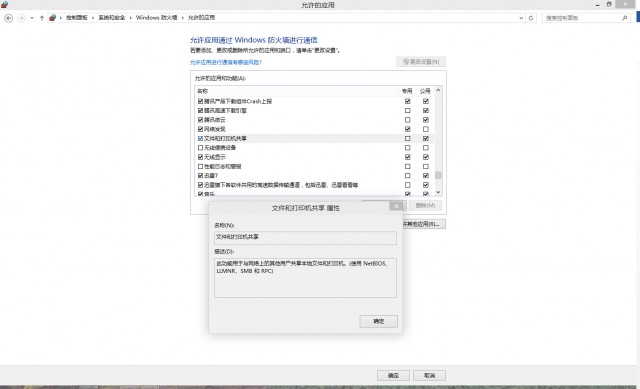Uncheck the 无线显示 main checkbox
The image size is (640, 389).
tap(200, 157)
